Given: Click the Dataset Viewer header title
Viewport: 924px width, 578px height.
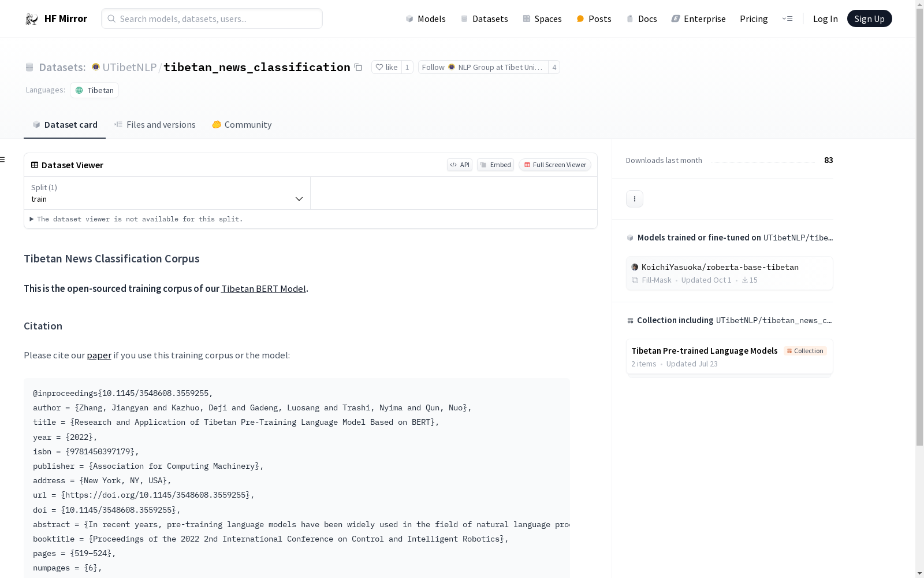Looking at the screenshot, I should click(72, 165).
